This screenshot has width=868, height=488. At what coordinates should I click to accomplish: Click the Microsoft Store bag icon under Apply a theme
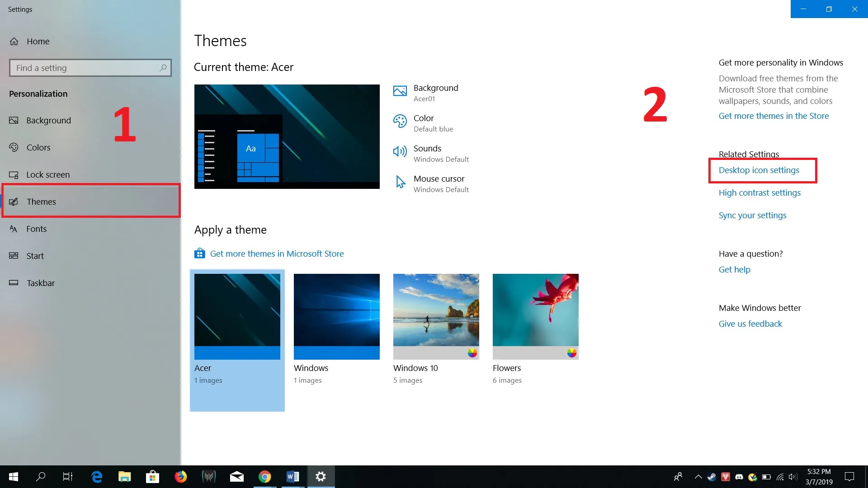coord(199,253)
